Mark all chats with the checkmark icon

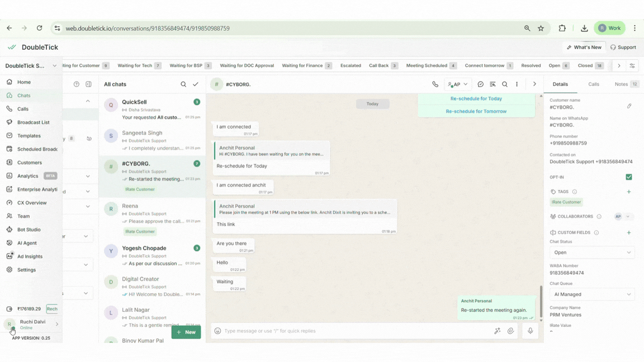click(x=196, y=84)
